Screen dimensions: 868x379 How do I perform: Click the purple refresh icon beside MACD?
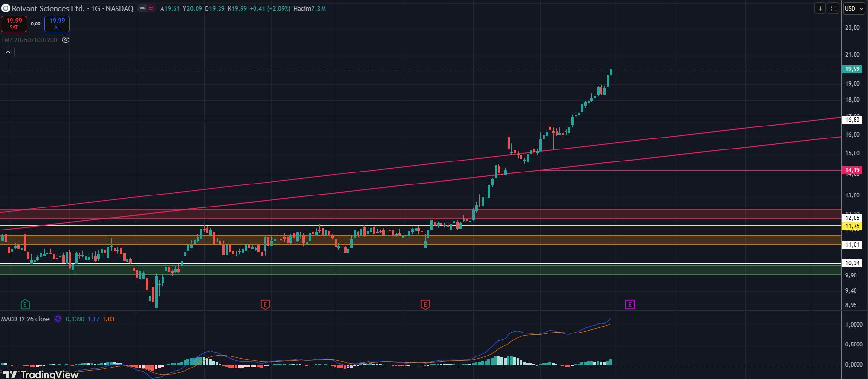pyautogui.click(x=58, y=319)
